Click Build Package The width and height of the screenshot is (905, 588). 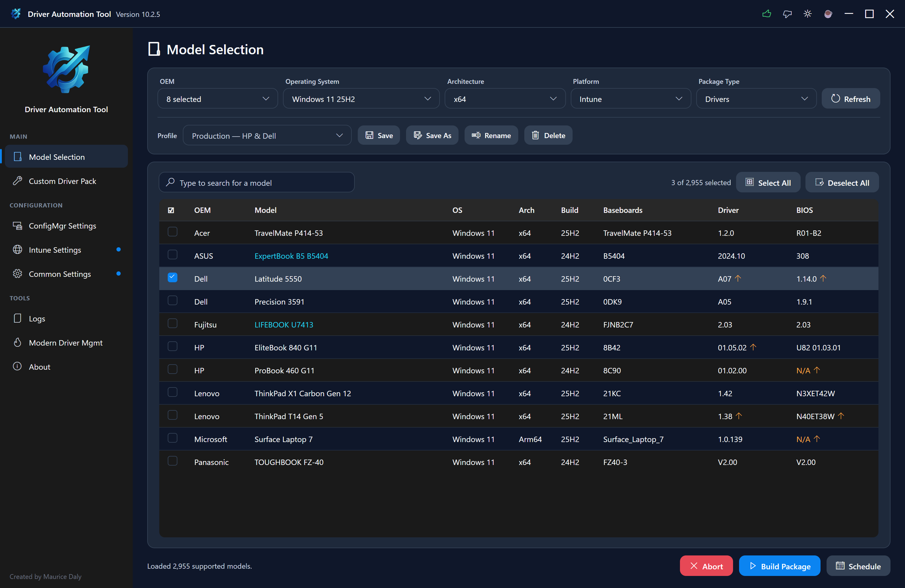coord(780,566)
